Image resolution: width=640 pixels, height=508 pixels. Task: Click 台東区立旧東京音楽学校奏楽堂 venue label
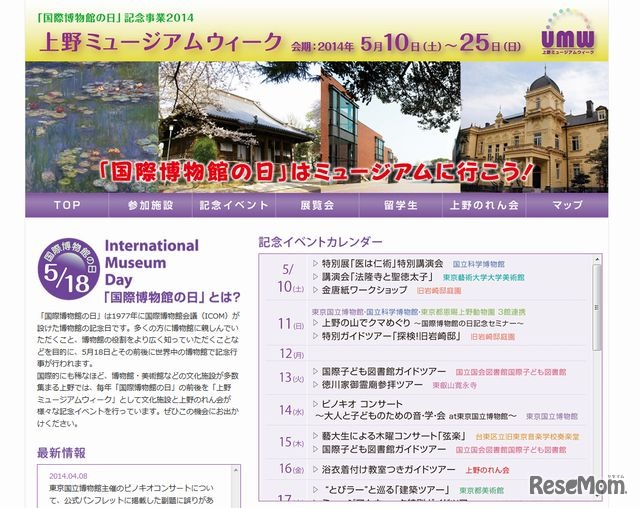[x=528, y=437]
